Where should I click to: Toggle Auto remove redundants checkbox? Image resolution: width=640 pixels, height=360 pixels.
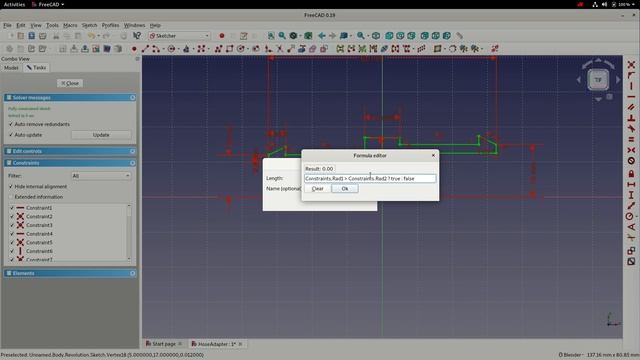point(11,124)
